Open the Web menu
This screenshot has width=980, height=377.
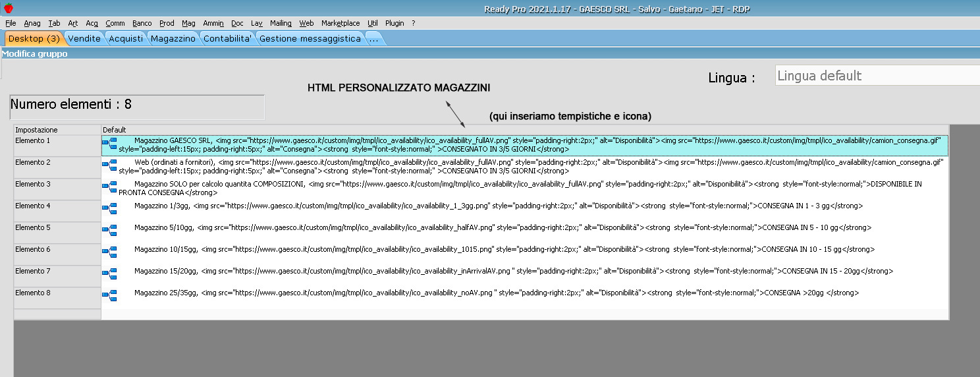coord(306,23)
